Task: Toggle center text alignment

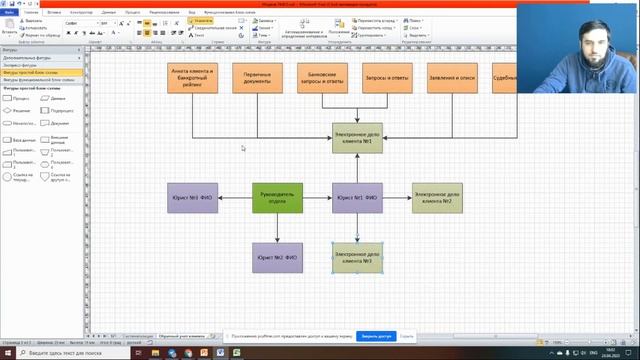Action: click(x=147, y=33)
